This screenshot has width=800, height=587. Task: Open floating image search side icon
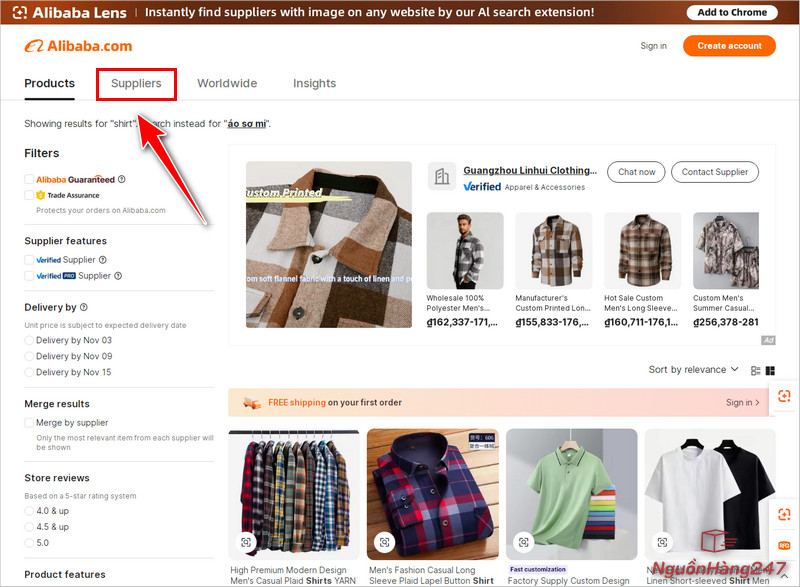[x=784, y=396]
